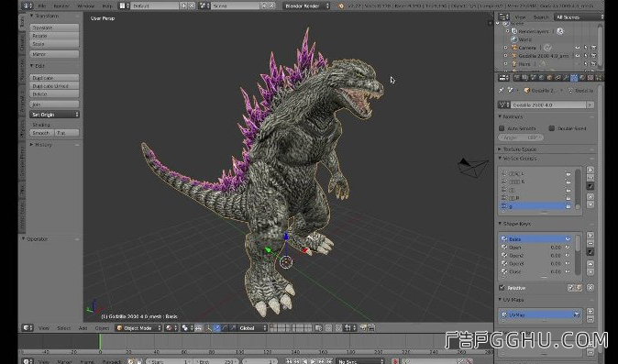Image resolution: width=618 pixels, height=364 pixels.
Task: Click add shape key plus icon
Action: [590, 236]
